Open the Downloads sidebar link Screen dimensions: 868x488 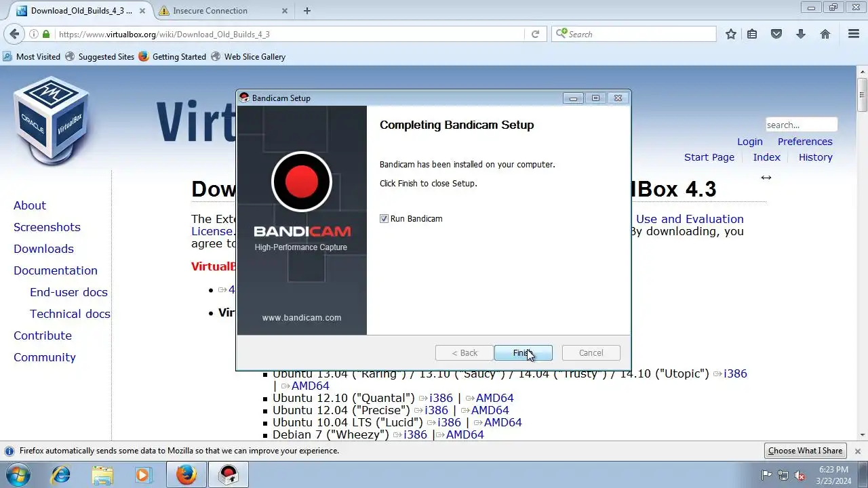tap(43, 249)
